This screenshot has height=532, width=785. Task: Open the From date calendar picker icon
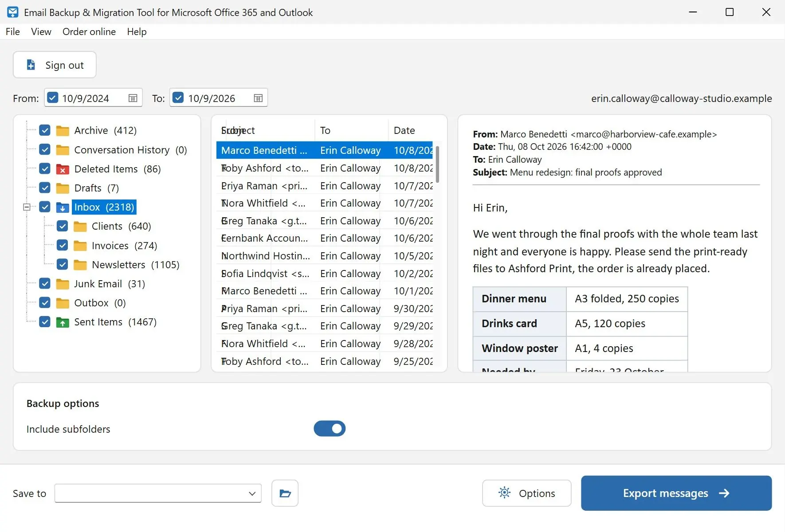click(x=133, y=98)
